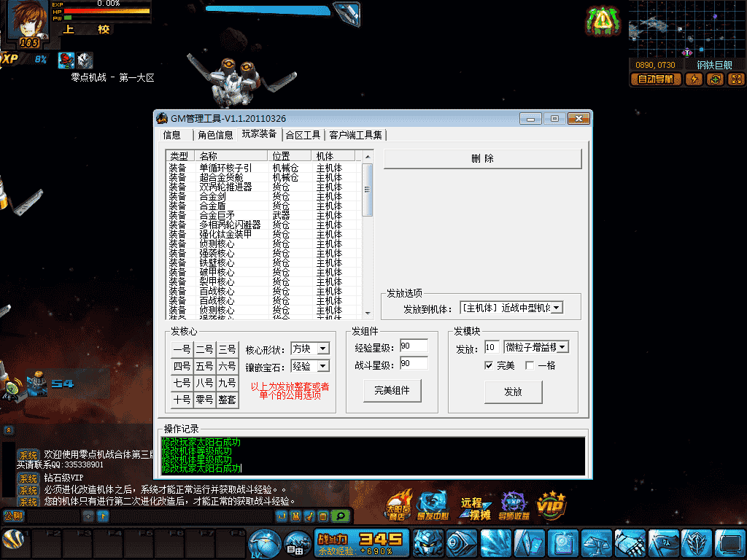Select the 合金巨矛 equipment row
Screen dimensions: 747x560
(263, 215)
